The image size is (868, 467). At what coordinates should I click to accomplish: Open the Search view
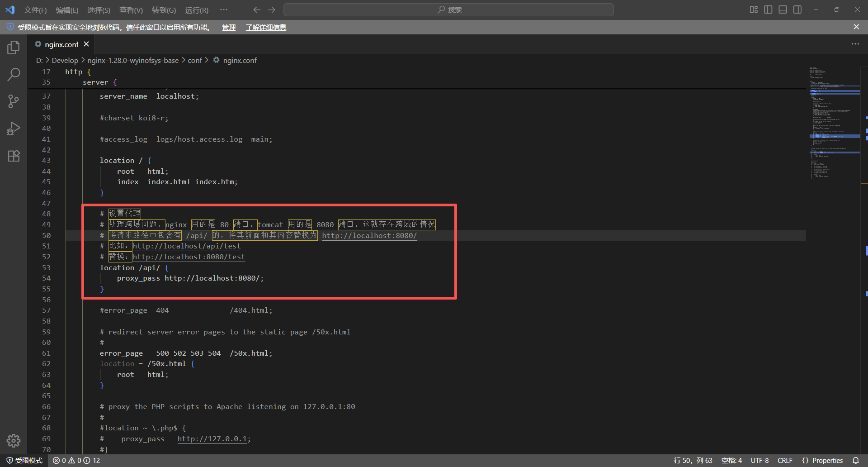[14, 74]
